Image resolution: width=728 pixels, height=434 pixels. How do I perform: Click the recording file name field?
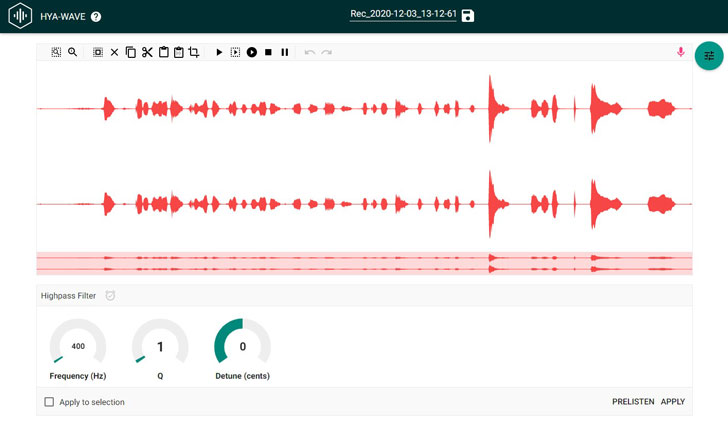click(x=402, y=15)
